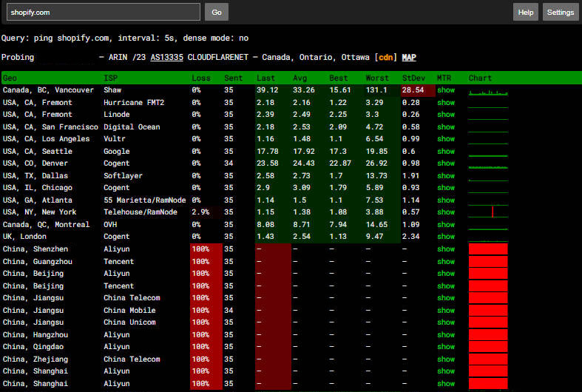Screen dimensions: 582x392
Task: Click the cdn tag link
Action: [385, 58]
